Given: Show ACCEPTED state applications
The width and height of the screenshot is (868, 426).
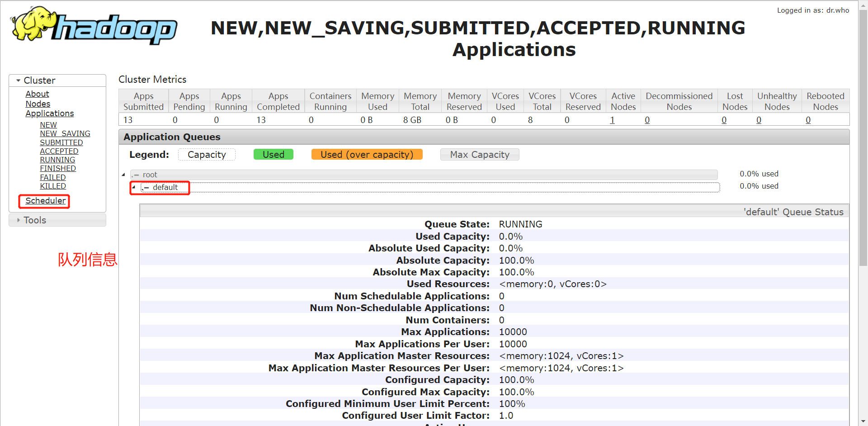Looking at the screenshot, I should pyautogui.click(x=59, y=151).
